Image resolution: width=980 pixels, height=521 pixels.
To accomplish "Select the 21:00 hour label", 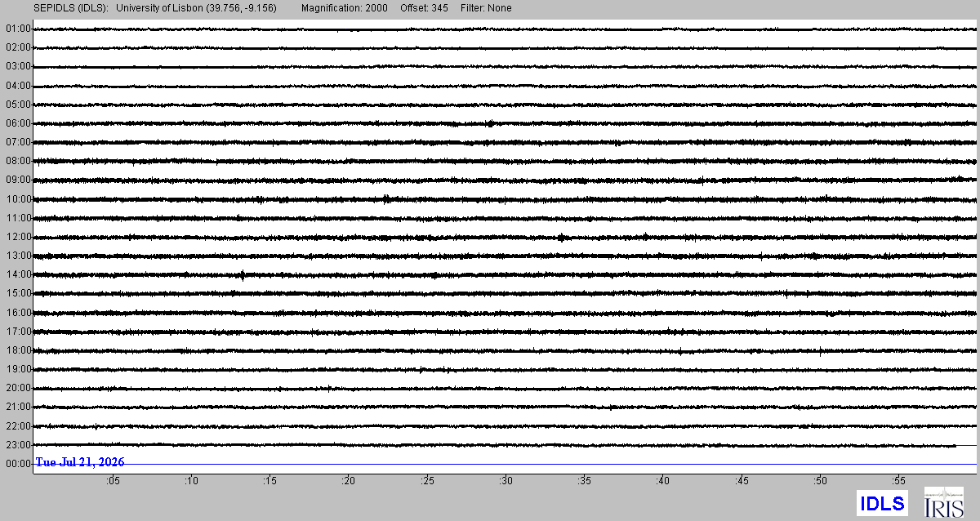I will point(18,407).
